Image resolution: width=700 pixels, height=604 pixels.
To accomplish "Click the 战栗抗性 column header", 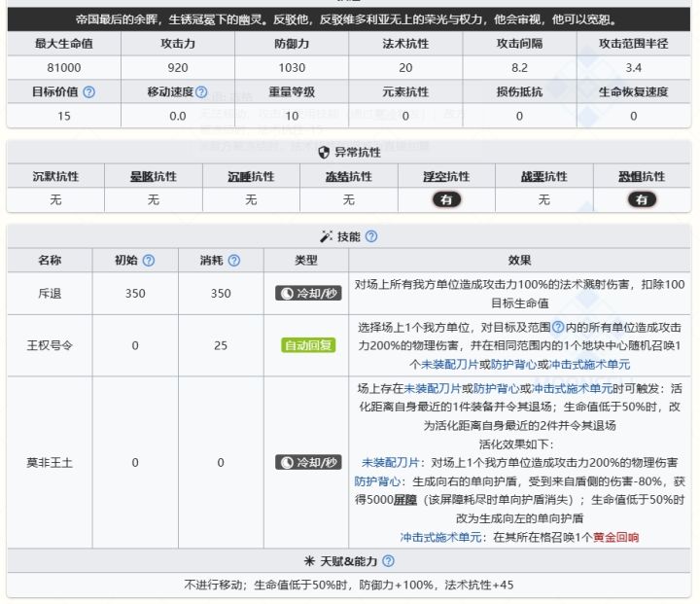I will [x=543, y=176].
